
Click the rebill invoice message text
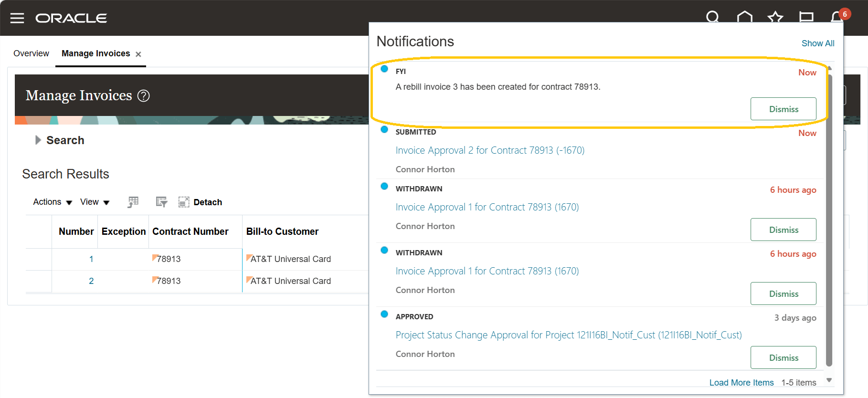tap(498, 87)
